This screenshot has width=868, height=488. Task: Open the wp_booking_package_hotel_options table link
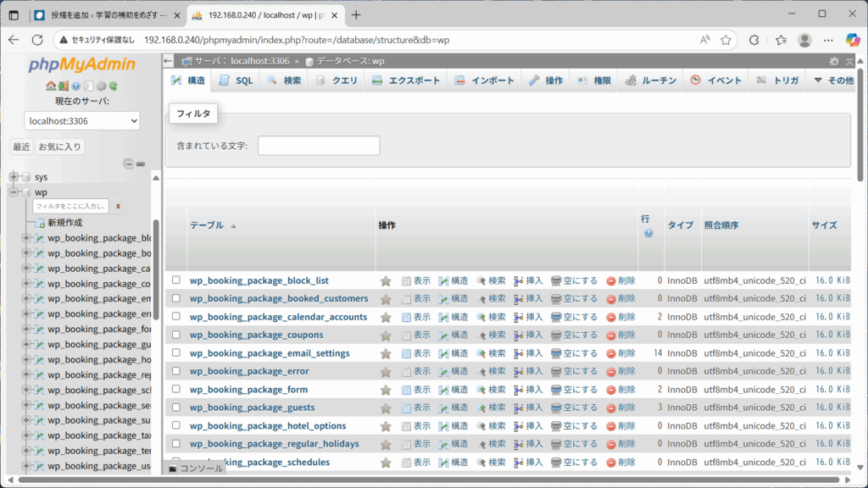coord(268,426)
